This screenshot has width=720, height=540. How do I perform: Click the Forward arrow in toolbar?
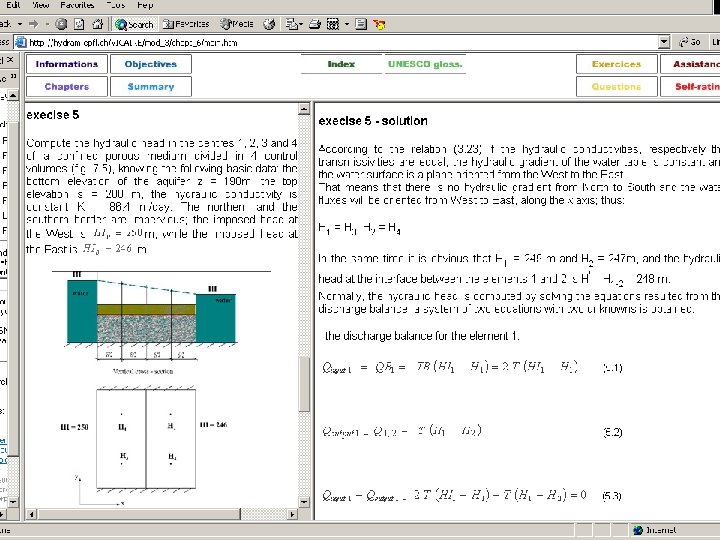pyautogui.click(x=34, y=24)
